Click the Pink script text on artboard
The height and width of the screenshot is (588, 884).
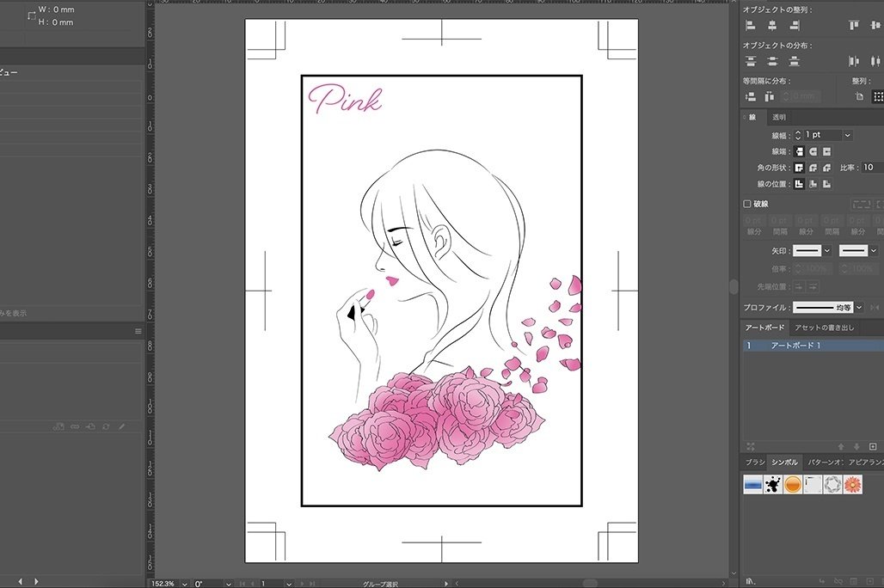click(345, 99)
